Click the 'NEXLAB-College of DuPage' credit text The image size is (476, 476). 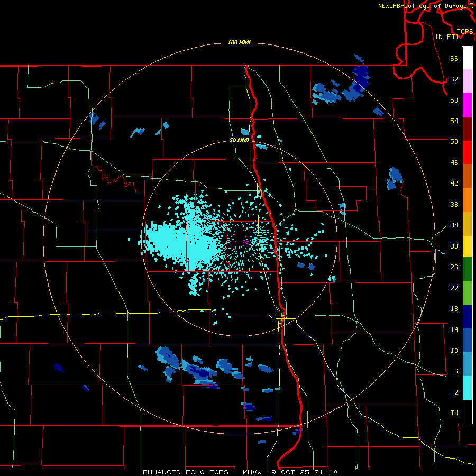pos(423,6)
